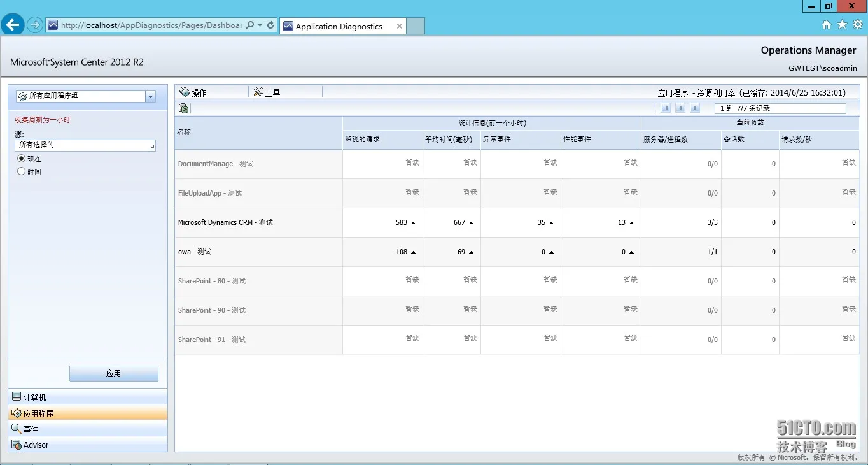Refresh the page from the address bar

tap(270, 25)
